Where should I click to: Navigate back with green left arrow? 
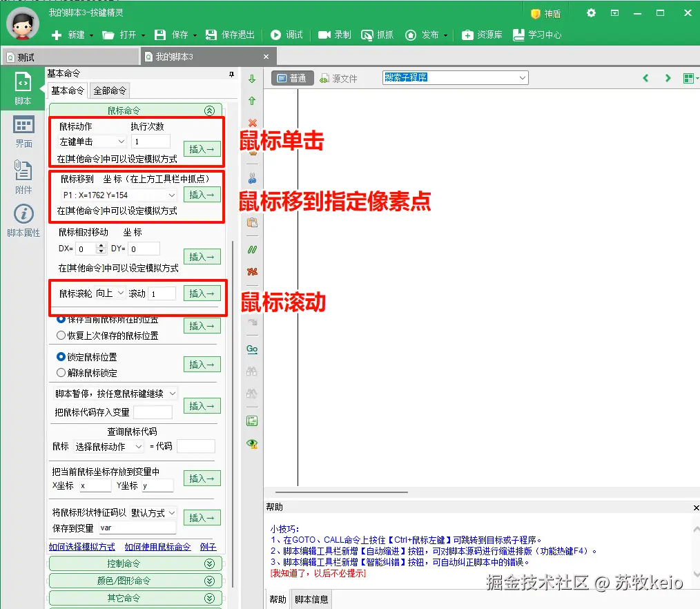pos(645,78)
